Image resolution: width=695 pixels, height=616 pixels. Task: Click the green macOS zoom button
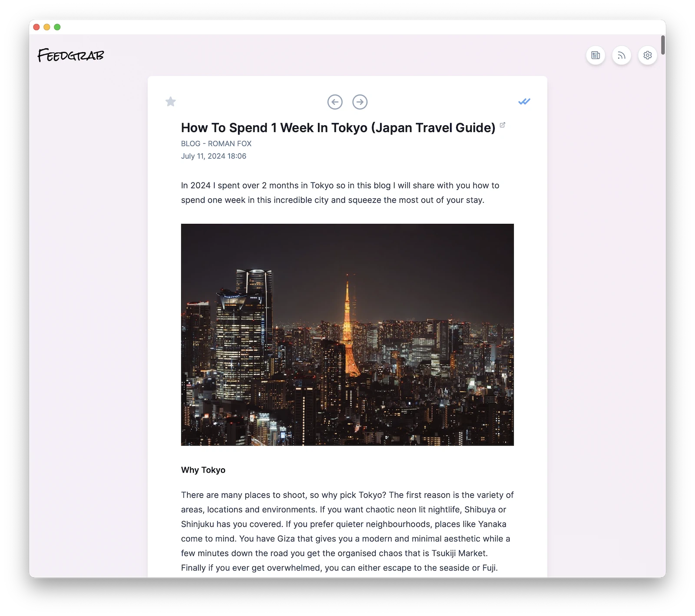(x=56, y=26)
